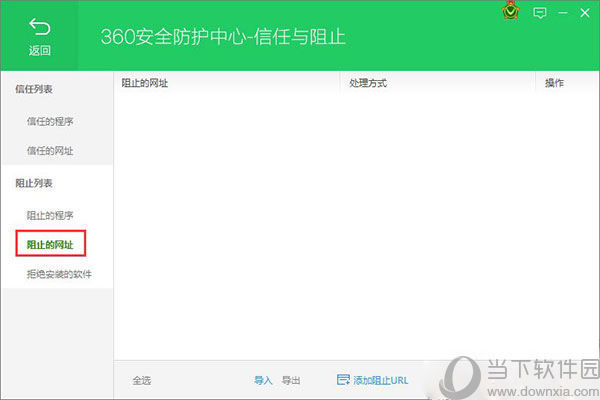
Task: Click the 返回 label text
Action: [39, 51]
